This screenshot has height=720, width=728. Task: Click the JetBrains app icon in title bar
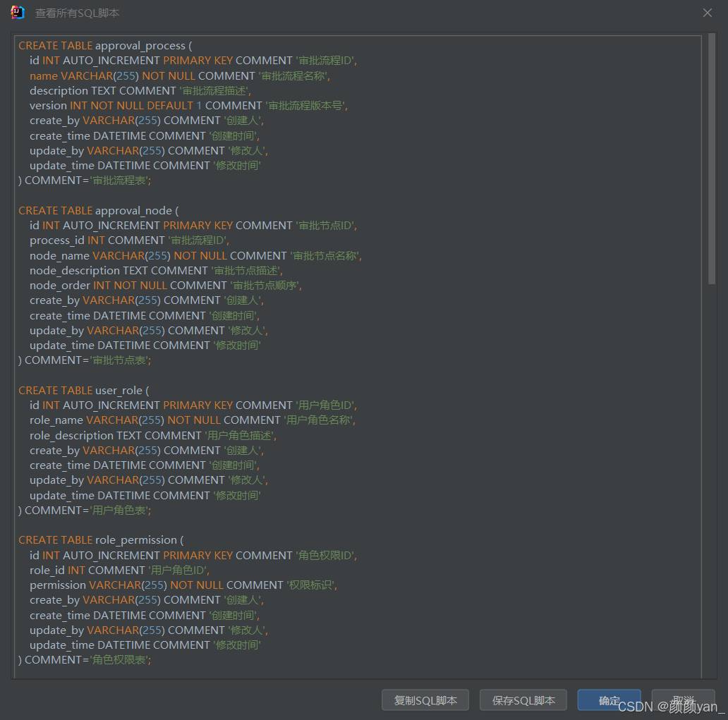point(18,13)
